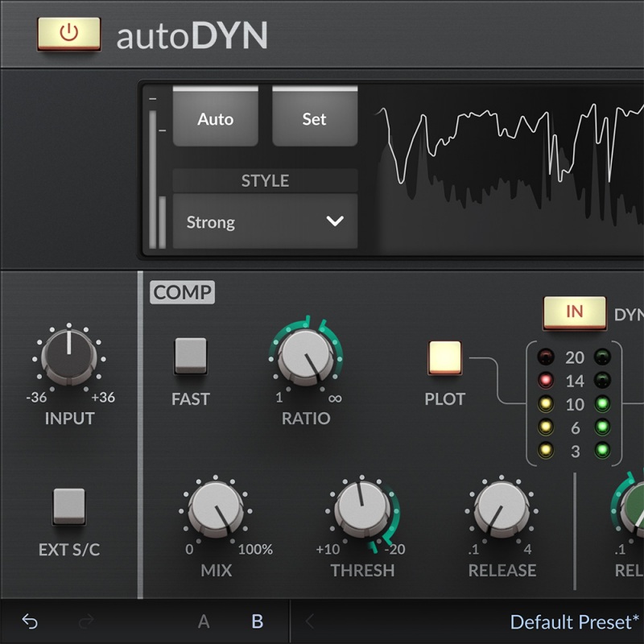Click the COMP section label badge

coord(183,292)
